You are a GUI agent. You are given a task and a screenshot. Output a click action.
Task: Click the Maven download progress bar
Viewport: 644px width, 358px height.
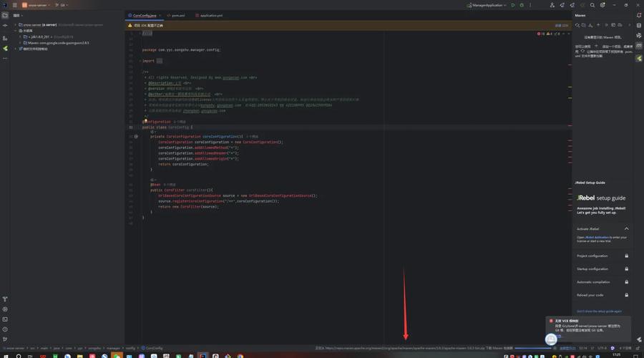(x=533, y=348)
